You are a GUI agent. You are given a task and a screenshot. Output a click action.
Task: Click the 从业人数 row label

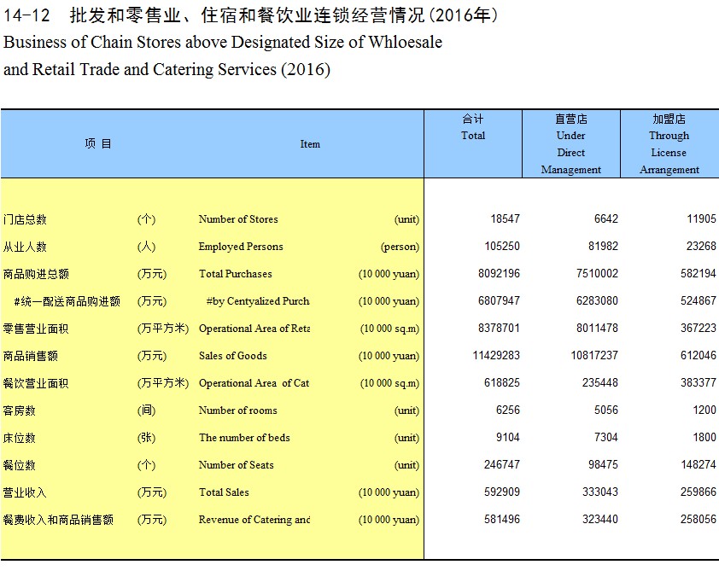coord(25,247)
